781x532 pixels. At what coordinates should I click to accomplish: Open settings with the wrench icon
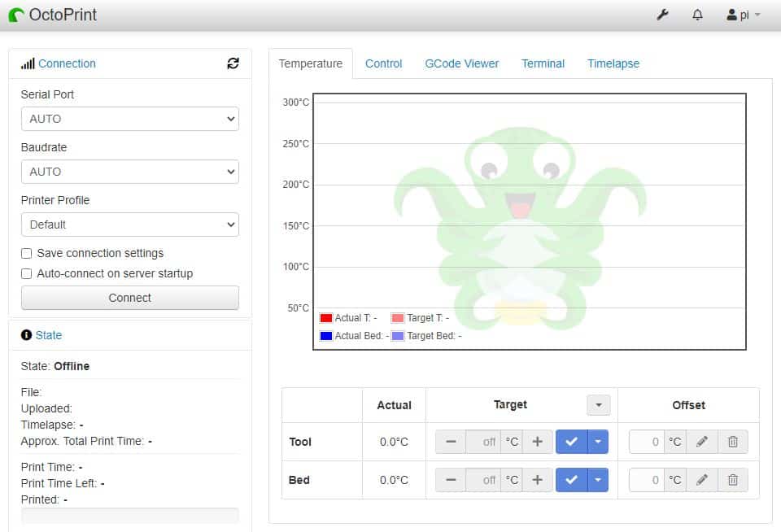[x=662, y=15]
